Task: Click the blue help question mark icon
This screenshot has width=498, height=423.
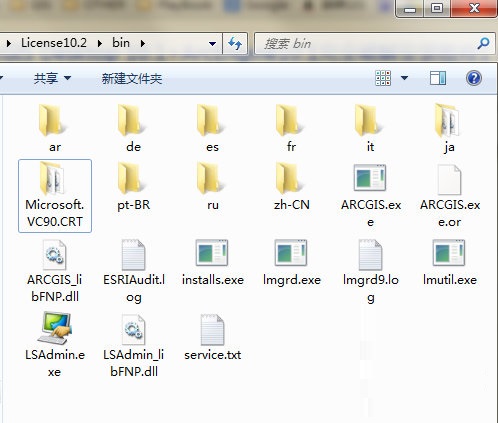Action: (474, 78)
